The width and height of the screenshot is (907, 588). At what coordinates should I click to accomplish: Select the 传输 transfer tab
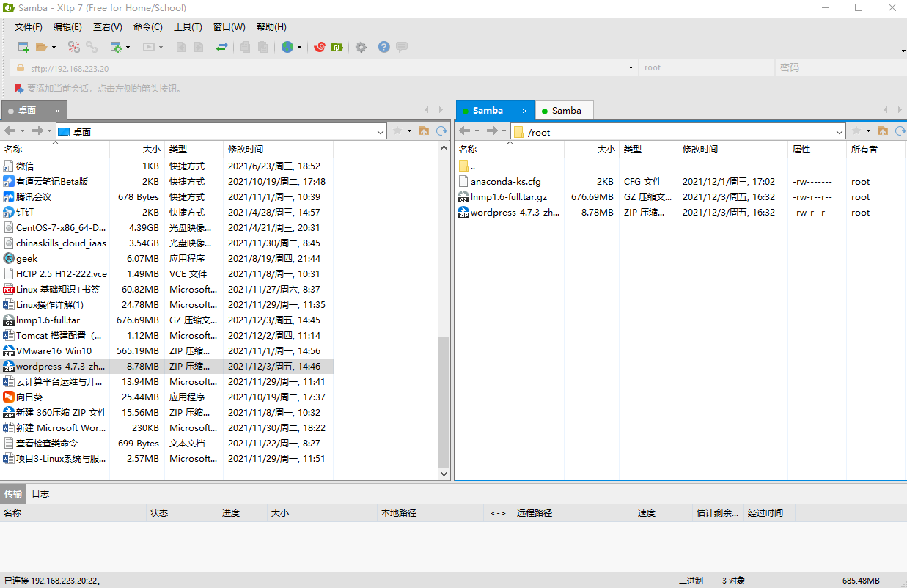click(12, 493)
